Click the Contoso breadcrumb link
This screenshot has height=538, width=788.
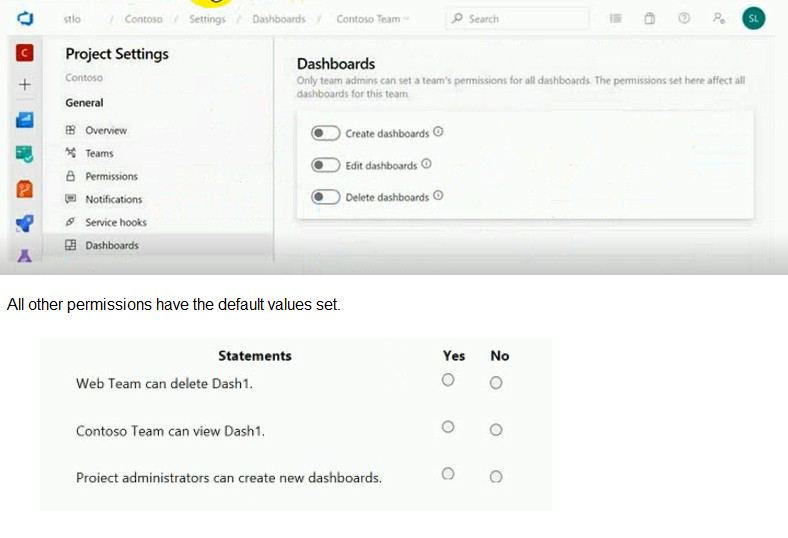coord(143,19)
